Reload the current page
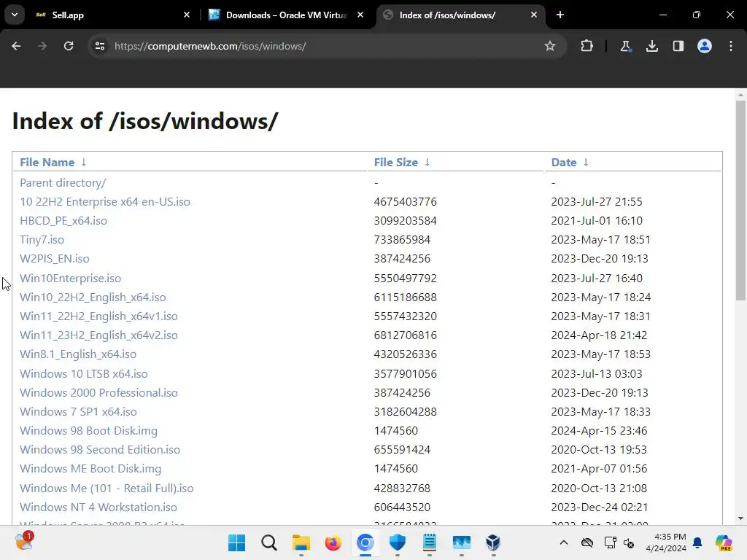747x560 pixels. (x=69, y=46)
